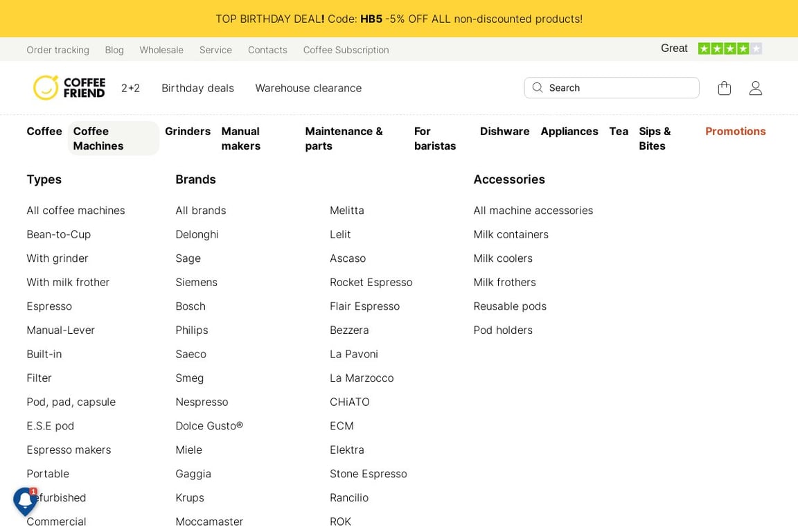798x532 pixels.
Task: Select Espresso makers type
Action: pos(68,450)
